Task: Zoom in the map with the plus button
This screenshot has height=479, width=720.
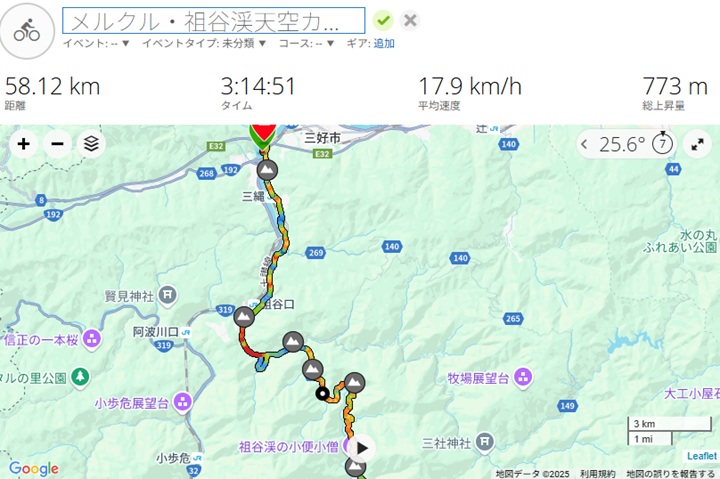Action: (x=23, y=144)
